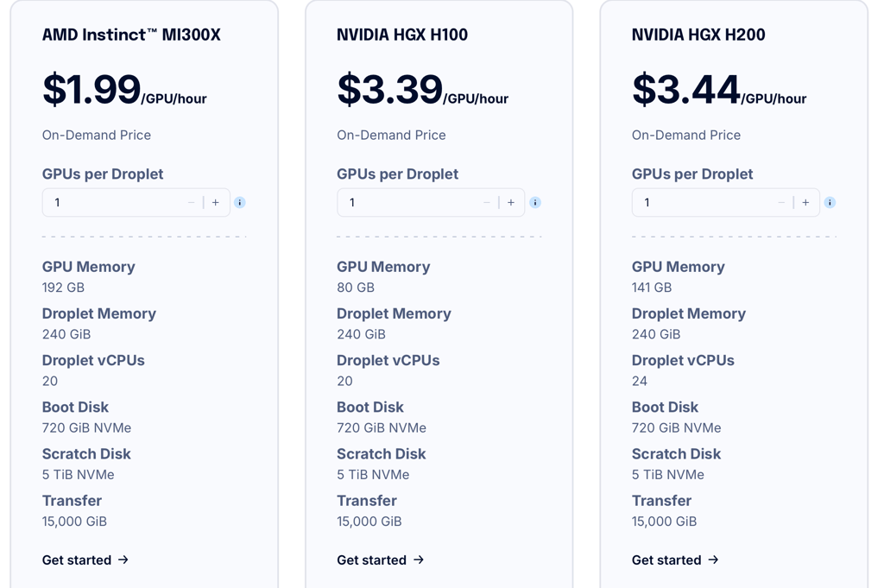Decrease GPUs per Droplet for NVIDIA HGX H200
The width and height of the screenshot is (884, 588).
781,202
